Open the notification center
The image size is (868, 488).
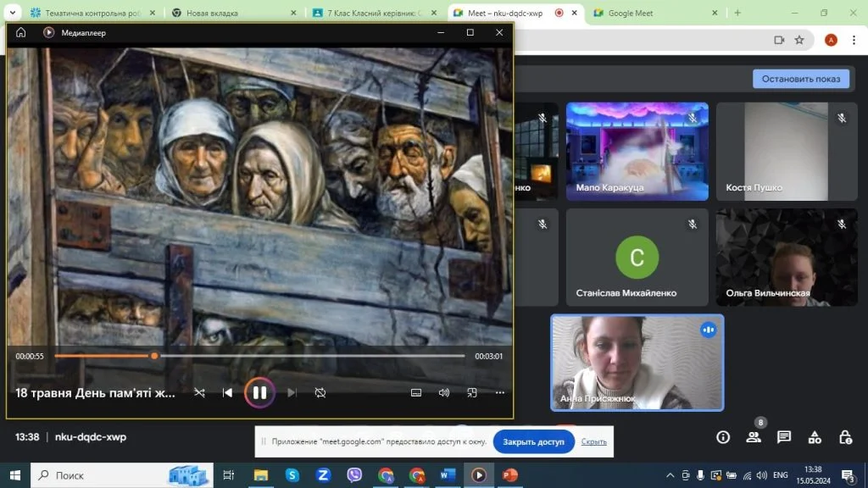[848, 475]
